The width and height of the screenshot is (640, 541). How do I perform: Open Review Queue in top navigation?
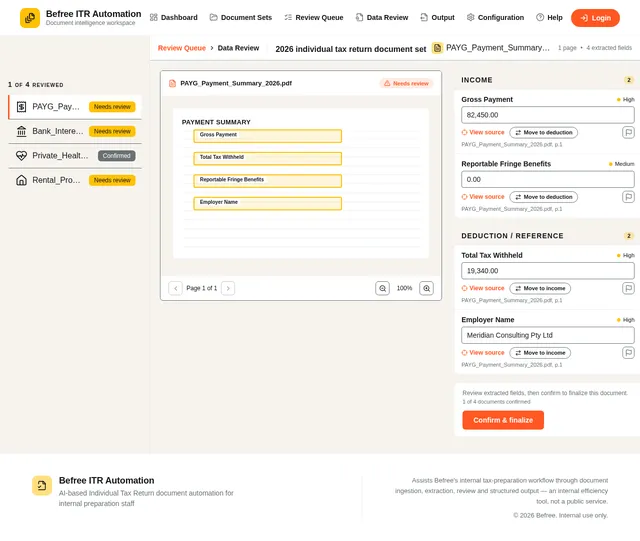[x=314, y=18]
